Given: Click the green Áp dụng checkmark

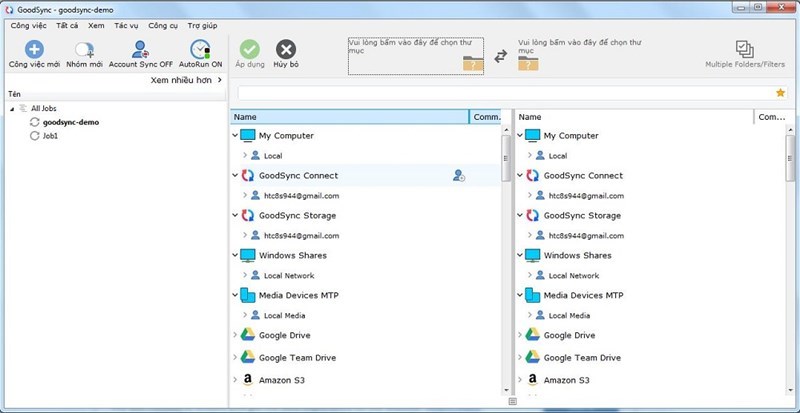Looking at the screenshot, I should [250, 50].
